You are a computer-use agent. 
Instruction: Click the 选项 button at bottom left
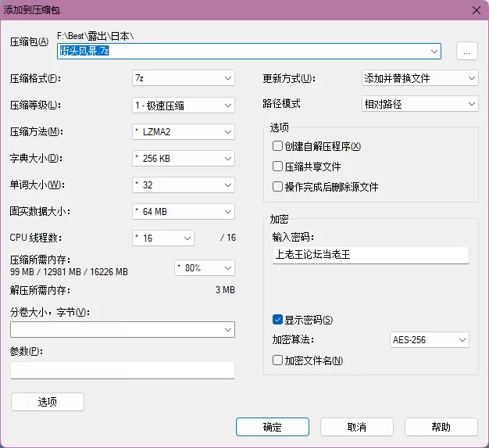click(x=48, y=402)
